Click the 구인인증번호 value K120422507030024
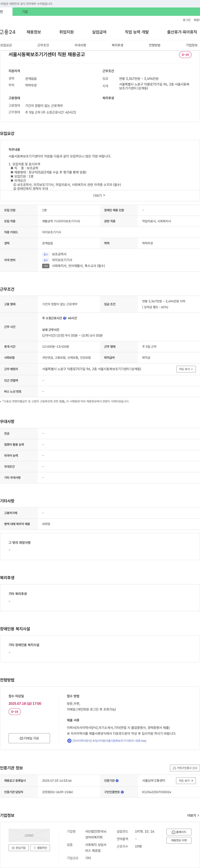Screen dimensions: 200x868 [156, 792]
